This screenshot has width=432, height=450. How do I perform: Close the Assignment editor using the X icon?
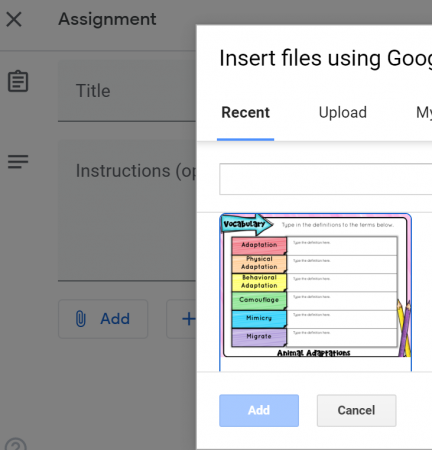14,19
